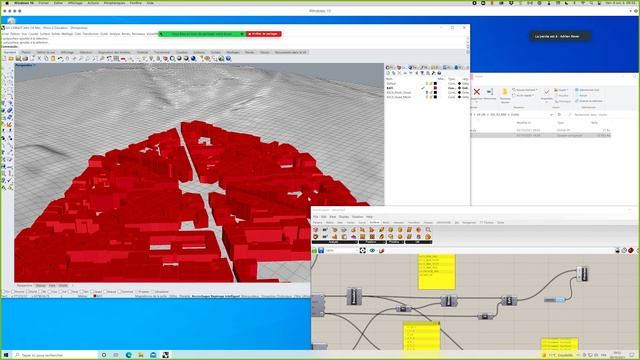Open Microsoft Edge from the taskbar
The height and width of the screenshot is (360, 640).
(x=128, y=355)
